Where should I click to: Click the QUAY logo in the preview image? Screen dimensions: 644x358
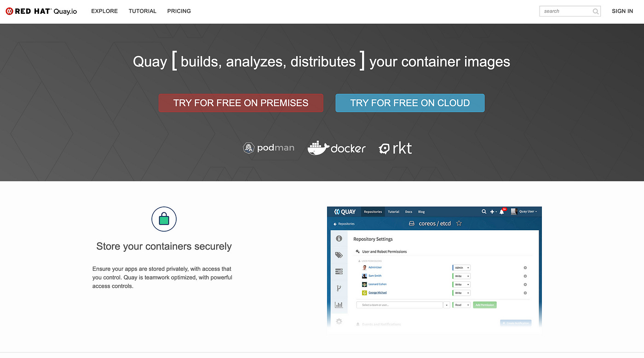point(345,212)
